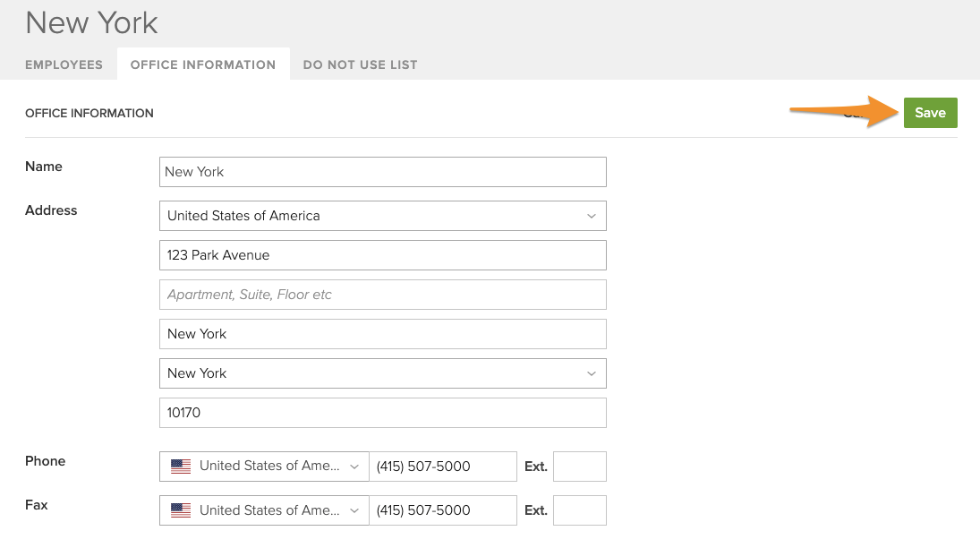Expand the state dropdown showing New York
980x548 pixels.
382,373
